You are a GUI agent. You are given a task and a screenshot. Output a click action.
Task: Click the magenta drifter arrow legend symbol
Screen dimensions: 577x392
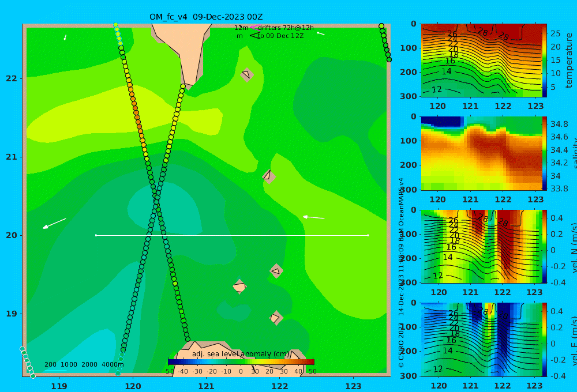254,28
